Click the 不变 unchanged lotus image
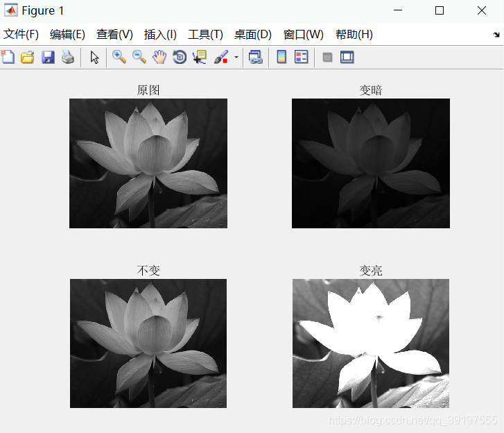Screen dimensions: 504x433 coord(148,343)
